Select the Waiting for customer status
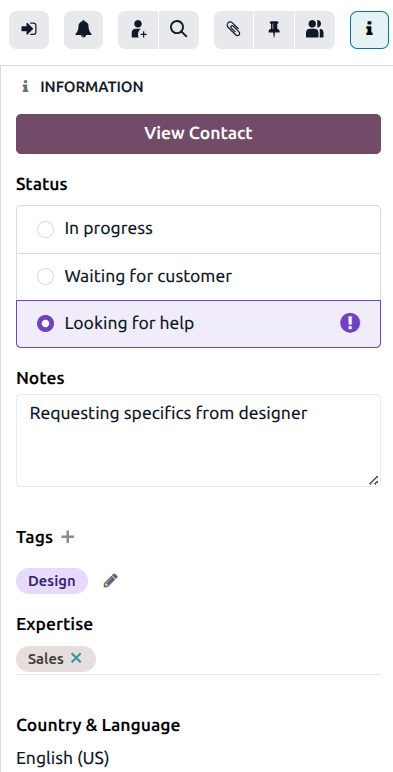393x772 pixels. coord(198,277)
